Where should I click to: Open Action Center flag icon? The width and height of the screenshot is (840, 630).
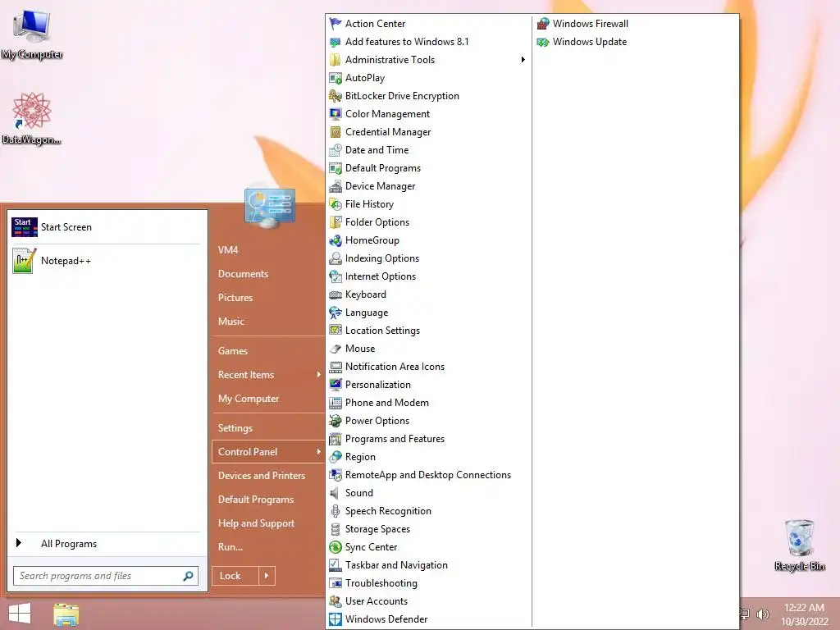336,24
